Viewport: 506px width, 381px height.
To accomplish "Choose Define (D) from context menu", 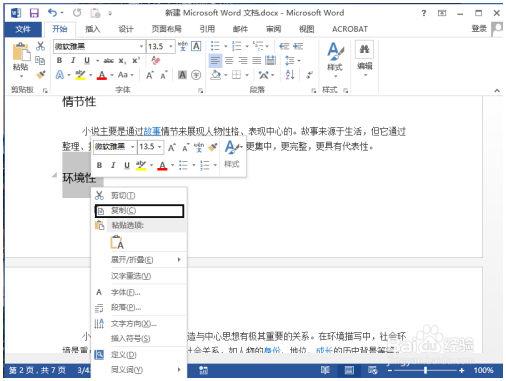I will (x=139, y=355).
